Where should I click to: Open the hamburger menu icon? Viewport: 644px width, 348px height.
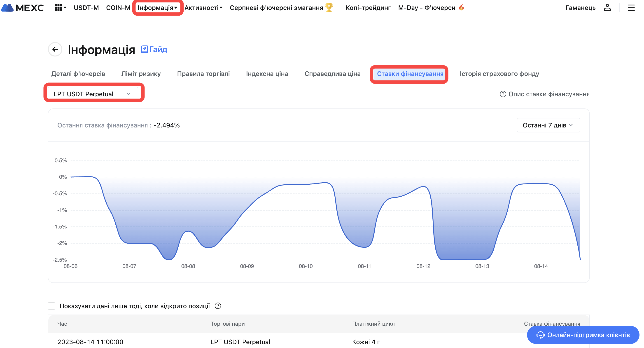pos(631,8)
